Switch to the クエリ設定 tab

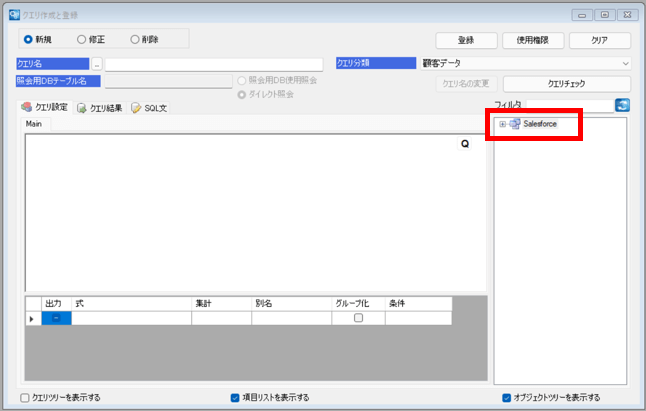[45, 107]
